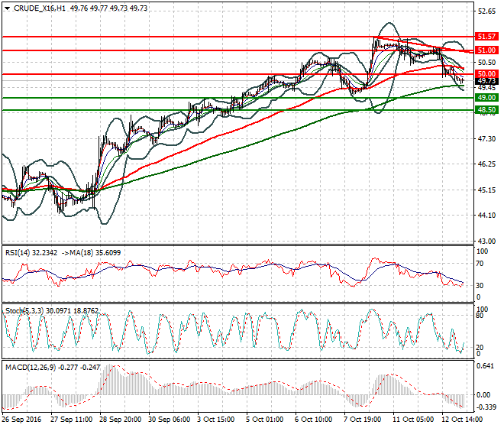
Task: Select the green 48.50 support label
Action: [x=486, y=110]
